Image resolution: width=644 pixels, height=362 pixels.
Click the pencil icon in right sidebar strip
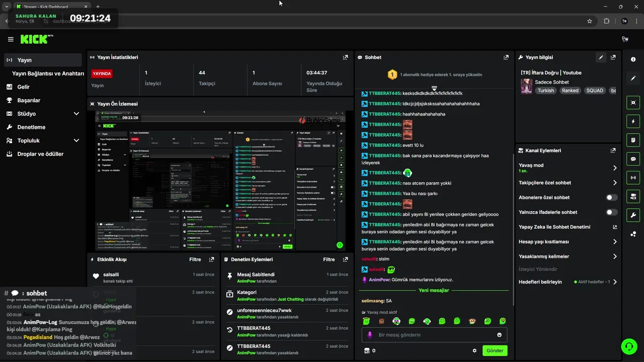tap(633, 78)
